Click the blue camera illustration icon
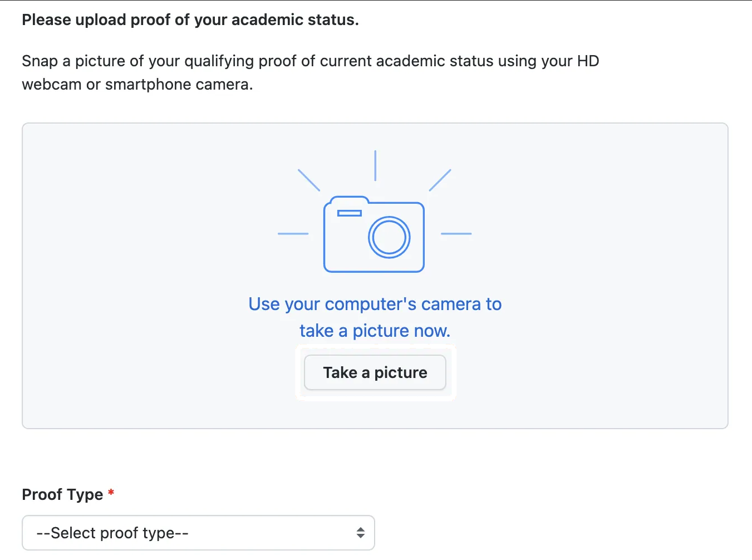Image resolution: width=752 pixels, height=560 pixels. 374,234
